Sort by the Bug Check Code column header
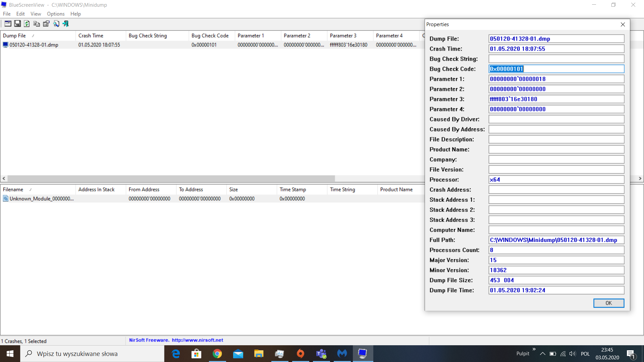The width and height of the screenshot is (644, 362). (x=212, y=36)
